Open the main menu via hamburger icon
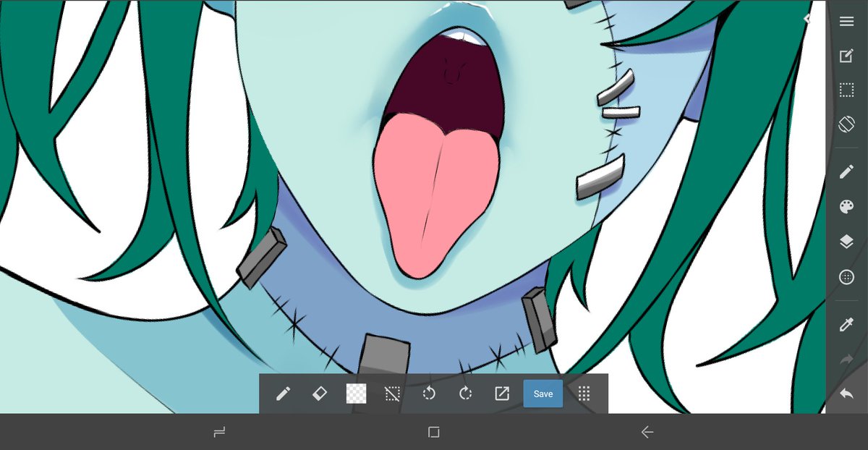The height and width of the screenshot is (450, 868). pos(846,21)
